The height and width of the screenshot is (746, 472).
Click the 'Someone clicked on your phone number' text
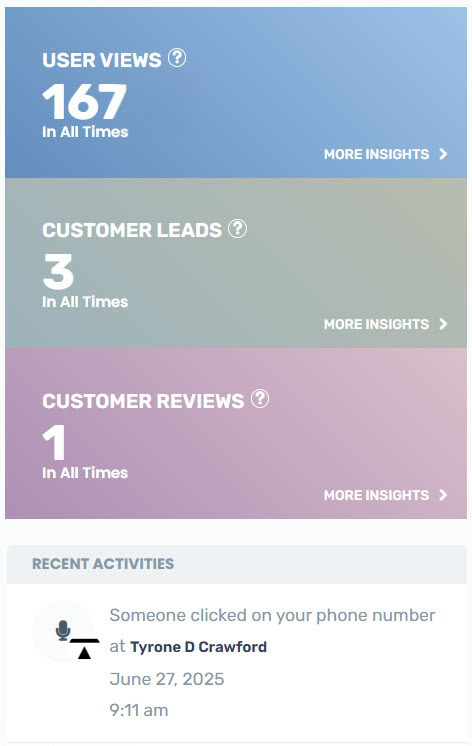[272, 615]
